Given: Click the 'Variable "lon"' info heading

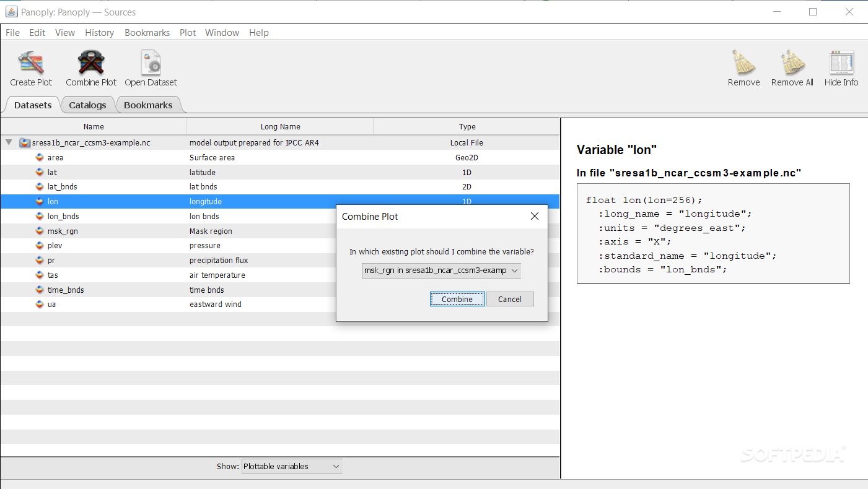Looking at the screenshot, I should [x=616, y=150].
